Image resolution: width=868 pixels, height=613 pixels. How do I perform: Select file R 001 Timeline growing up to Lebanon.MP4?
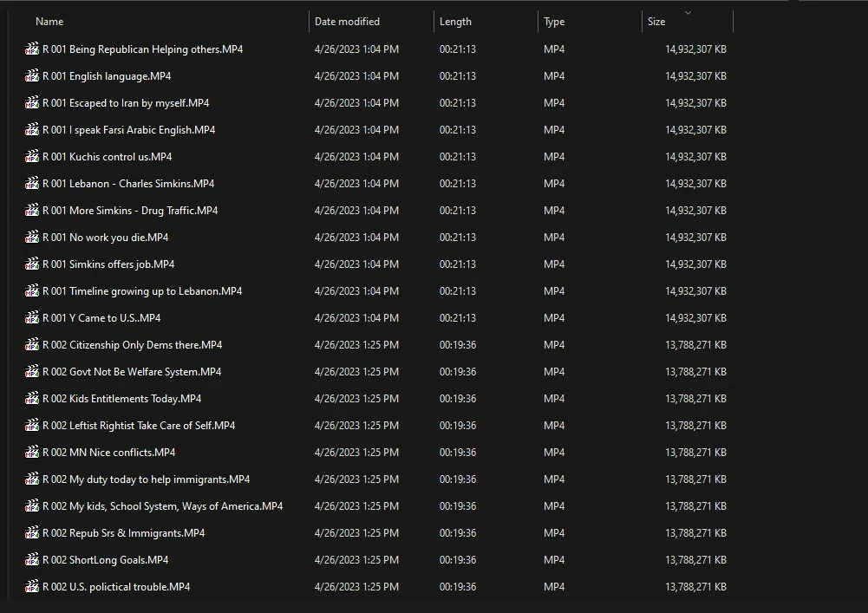[142, 290]
